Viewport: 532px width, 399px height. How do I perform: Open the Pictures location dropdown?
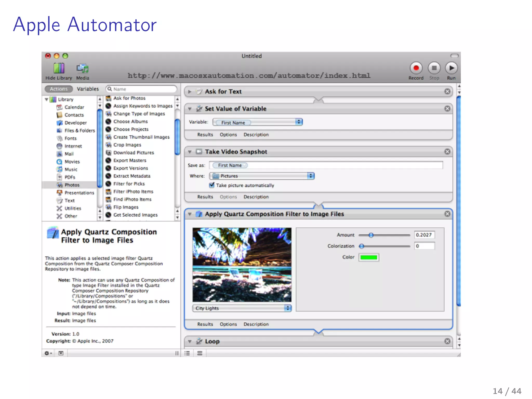point(262,176)
